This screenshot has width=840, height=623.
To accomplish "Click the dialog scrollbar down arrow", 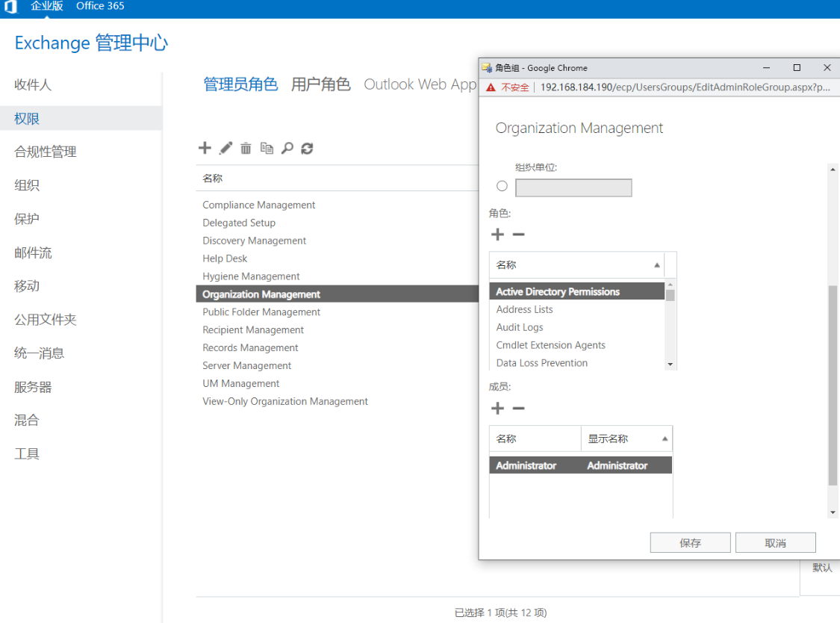I will [x=833, y=512].
